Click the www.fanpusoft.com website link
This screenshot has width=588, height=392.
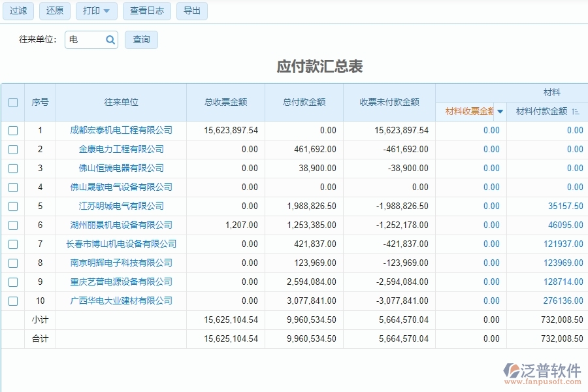[x=542, y=380]
